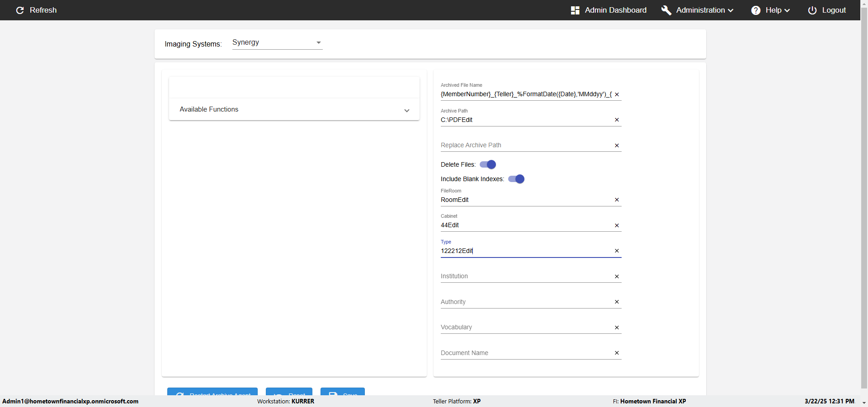Click the Logout power icon
The height and width of the screenshot is (407, 868).
coord(812,10)
